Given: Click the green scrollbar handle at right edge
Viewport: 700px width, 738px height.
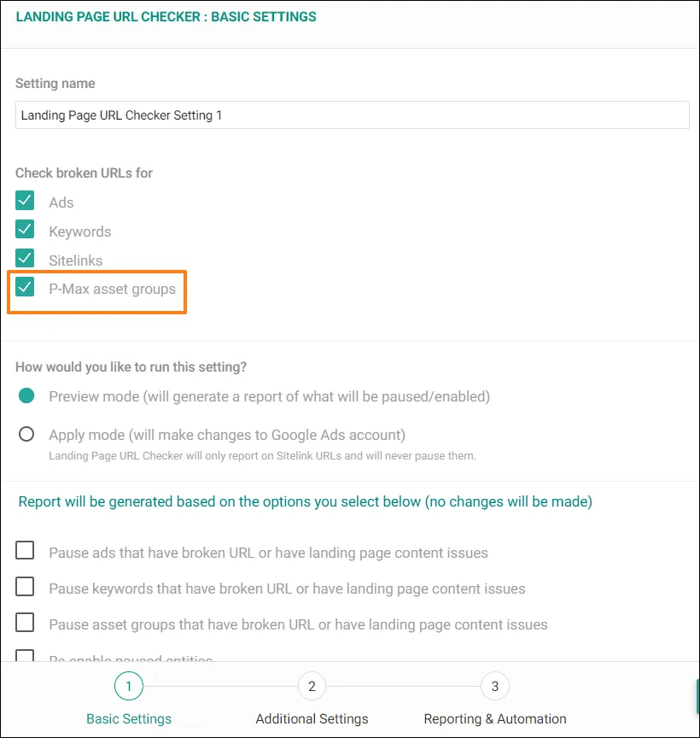Looking at the screenshot, I should pos(697,697).
